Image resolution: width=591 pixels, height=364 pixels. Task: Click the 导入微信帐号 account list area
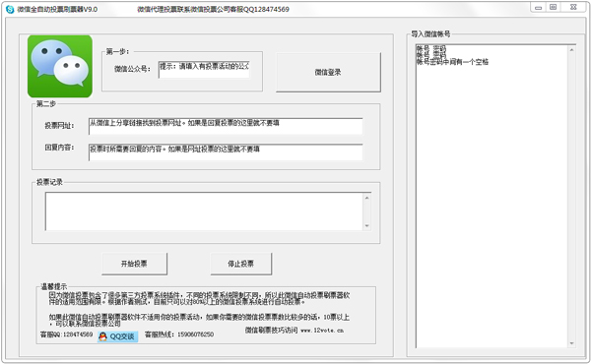(x=492, y=196)
